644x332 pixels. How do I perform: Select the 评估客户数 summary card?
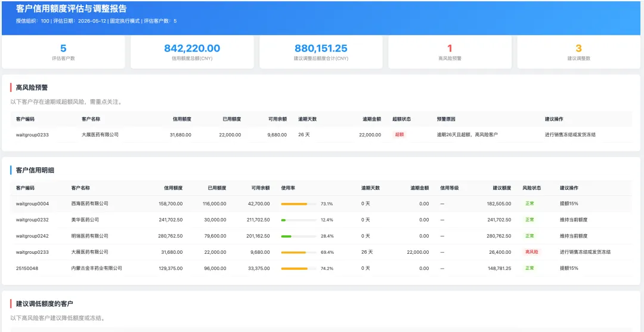[63, 52]
